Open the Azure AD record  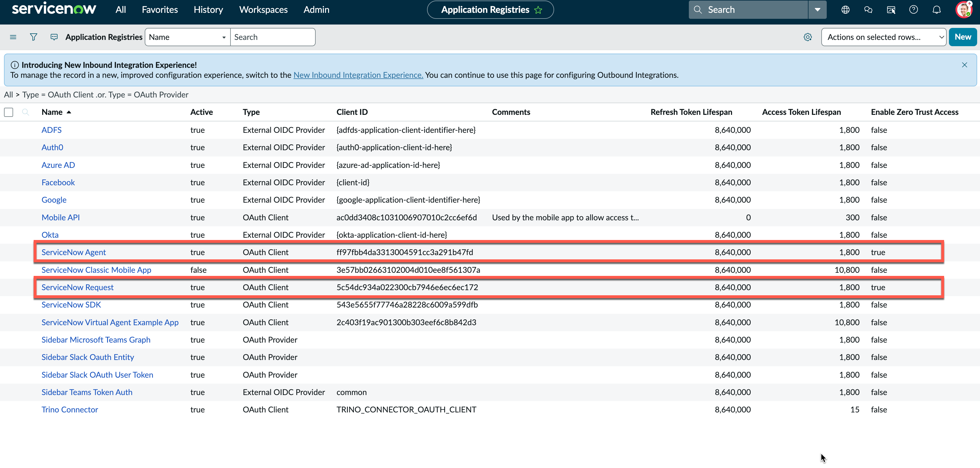coord(58,165)
